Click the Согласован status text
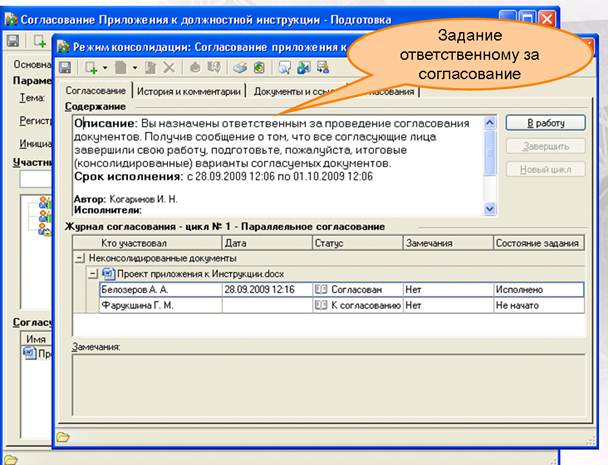The image size is (608, 465). [356, 290]
